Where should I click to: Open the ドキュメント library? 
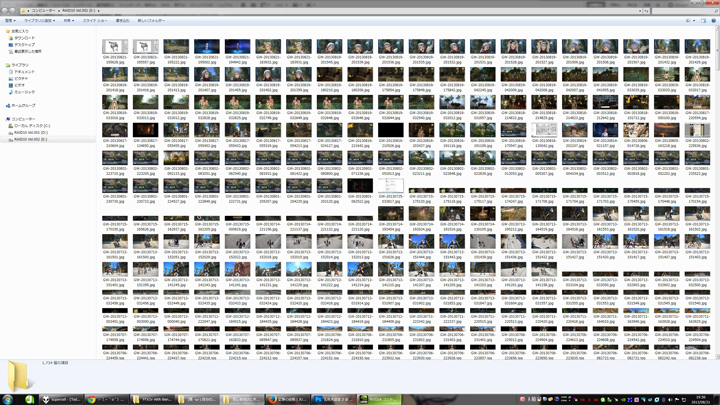point(24,72)
